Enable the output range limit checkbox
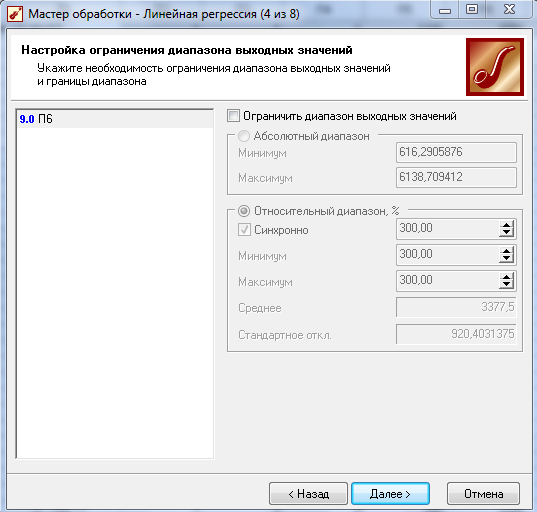Viewport: 537px width, 512px height. (233, 116)
